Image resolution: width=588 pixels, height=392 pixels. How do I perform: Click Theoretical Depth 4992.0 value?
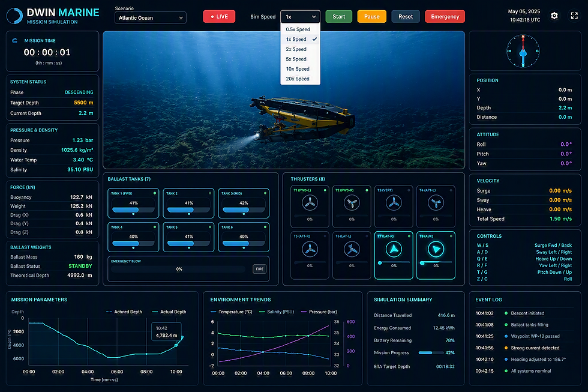79,276
